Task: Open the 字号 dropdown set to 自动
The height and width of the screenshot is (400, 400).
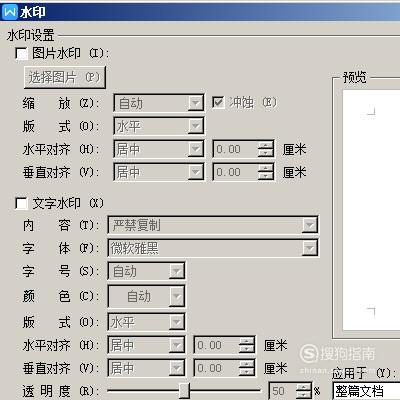Action: coord(146,271)
